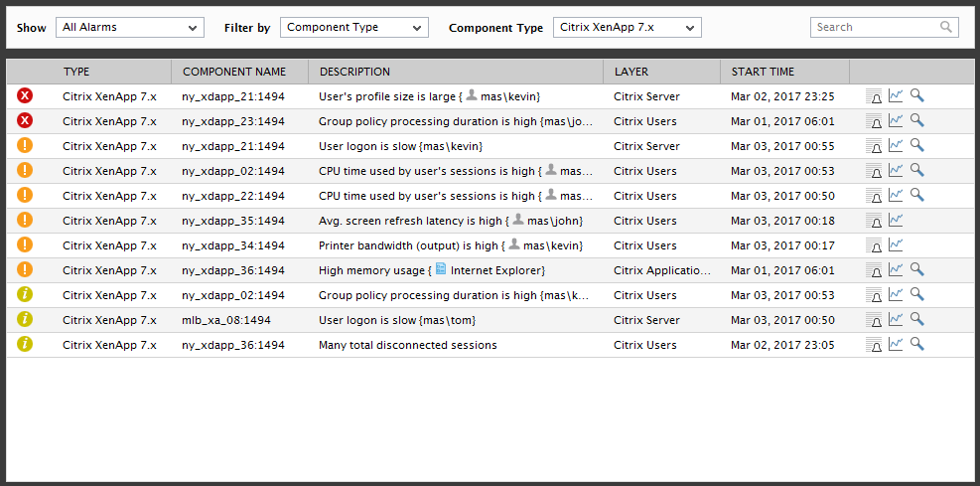This screenshot has height=486, width=980.
Task: Click the critical red icon on ny_xdapp_21 row
Action: (25, 95)
